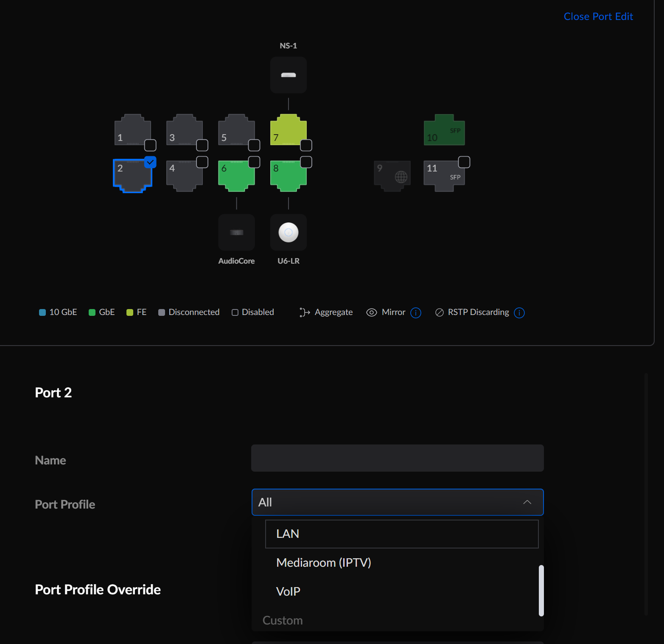Image resolution: width=664 pixels, height=644 pixels.
Task: Click RSTP Discarding legend icon
Action: pos(440,312)
